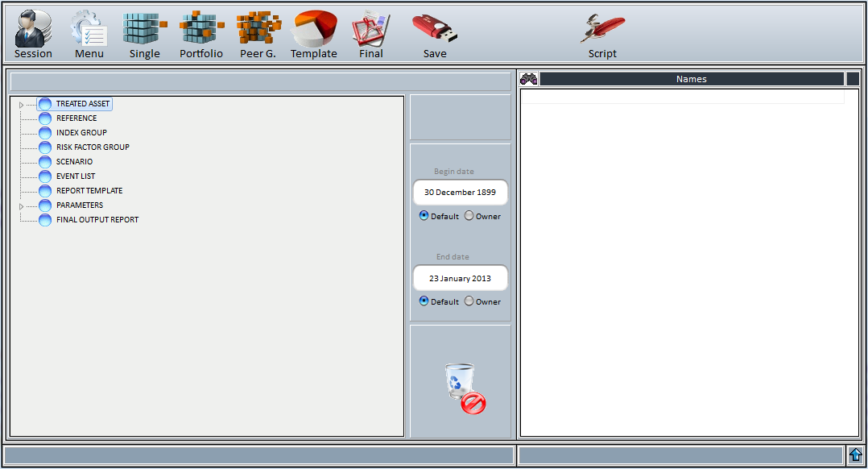Image resolution: width=868 pixels, height=469 pixels.
Task: Click the blue up arrow icon
Action: click(x=855, y=455)
